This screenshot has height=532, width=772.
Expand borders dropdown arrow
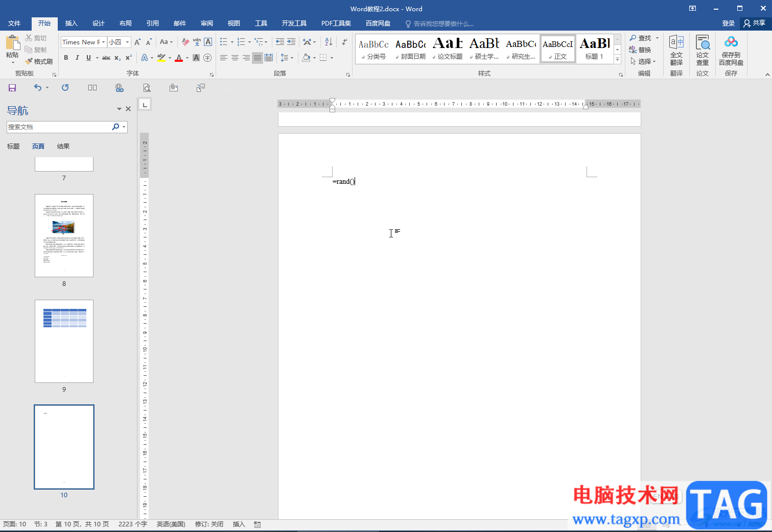(x=332, y=58)
